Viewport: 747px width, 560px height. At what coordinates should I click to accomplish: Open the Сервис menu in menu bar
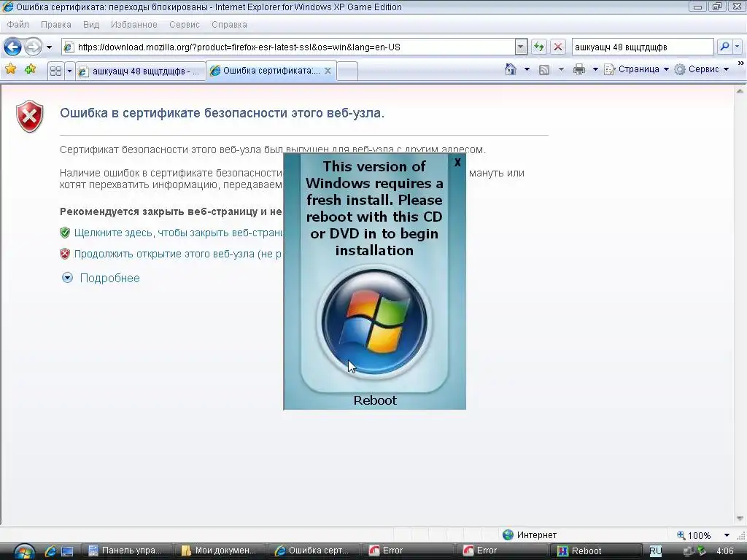pos(185,24)
